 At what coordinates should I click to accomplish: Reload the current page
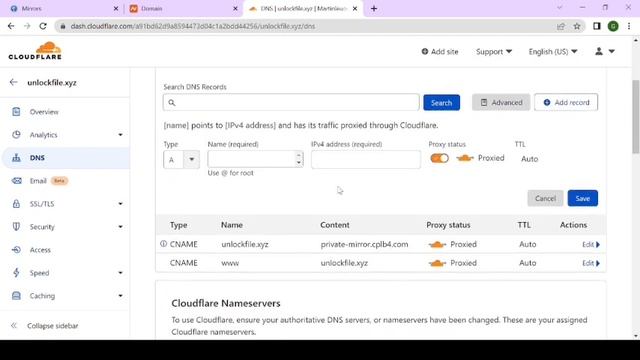click(43, 26)
